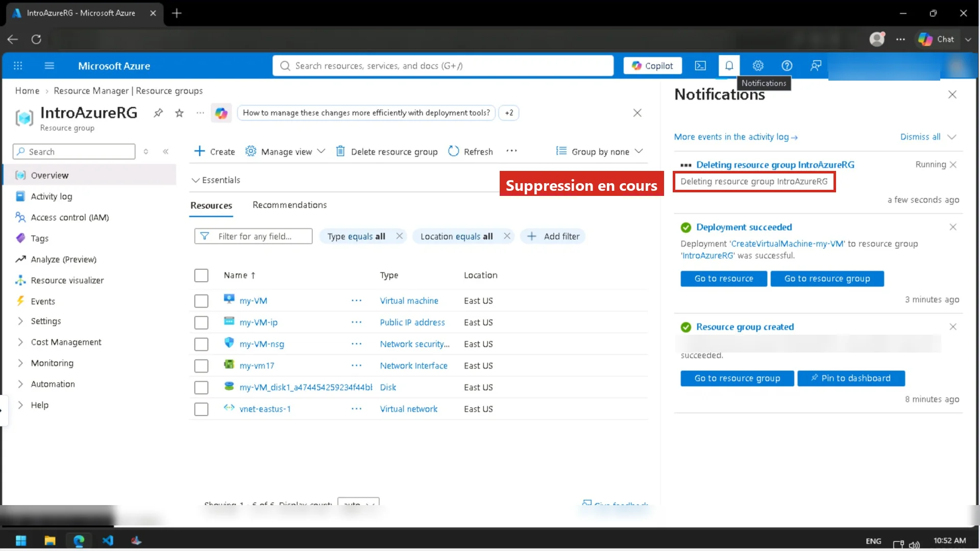The width and height of the screenshot is (980, 551).
Task: Open the my-VM resource link
Action: (x=253, y=301)
